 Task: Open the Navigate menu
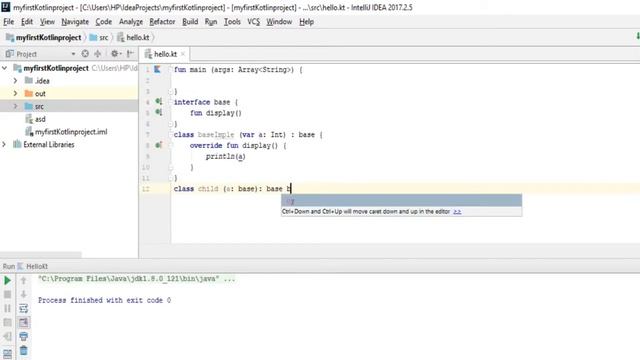(x=75, y=22)
